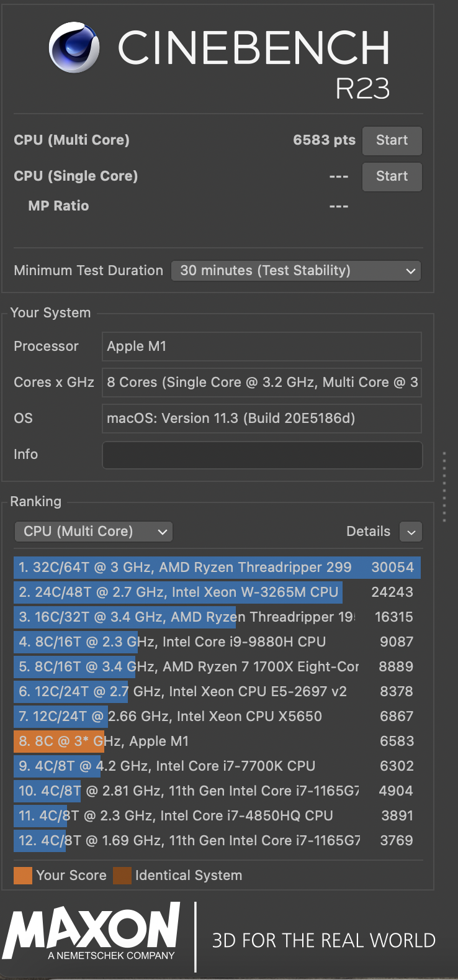Expand the Details chevron button
The height and width of the screenshot is (980, 458).
coord(411,532)
